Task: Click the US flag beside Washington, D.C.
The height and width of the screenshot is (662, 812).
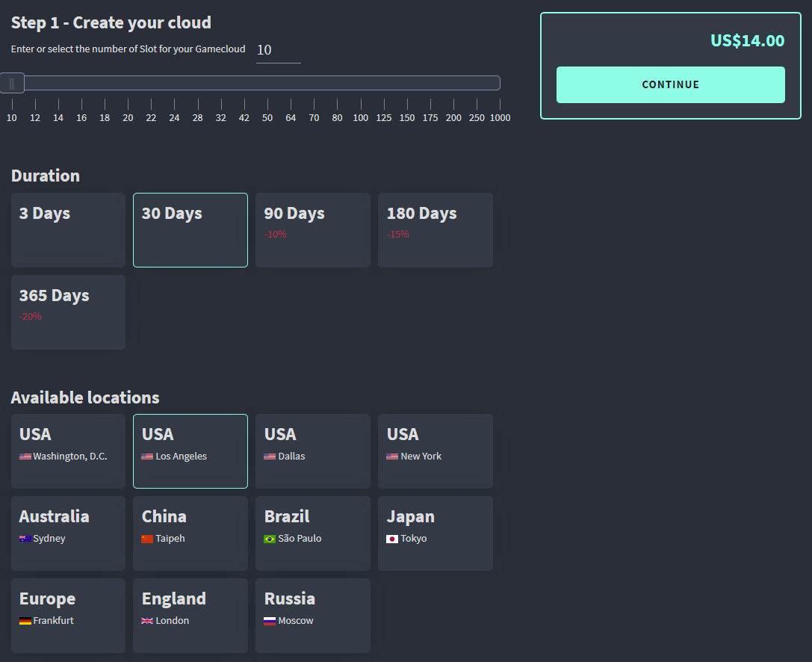Action: pyautogui.click(x=25, y=457)
